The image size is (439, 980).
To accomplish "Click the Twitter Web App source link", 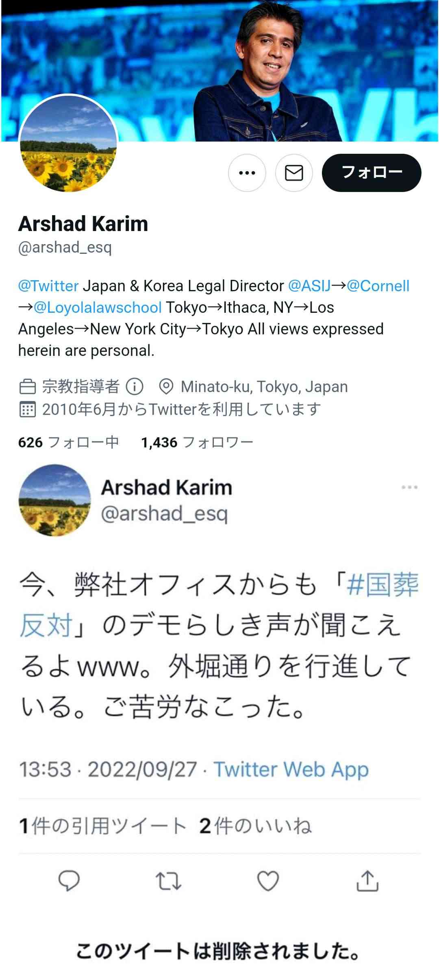I will point(291,770).
